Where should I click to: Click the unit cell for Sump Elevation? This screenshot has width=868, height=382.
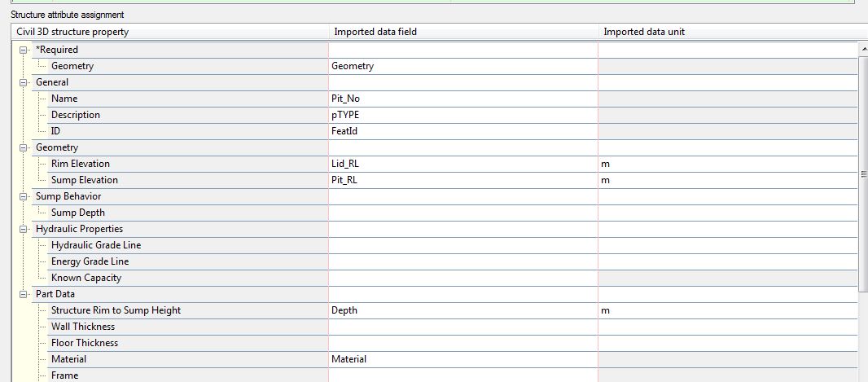tap(728, 180)
